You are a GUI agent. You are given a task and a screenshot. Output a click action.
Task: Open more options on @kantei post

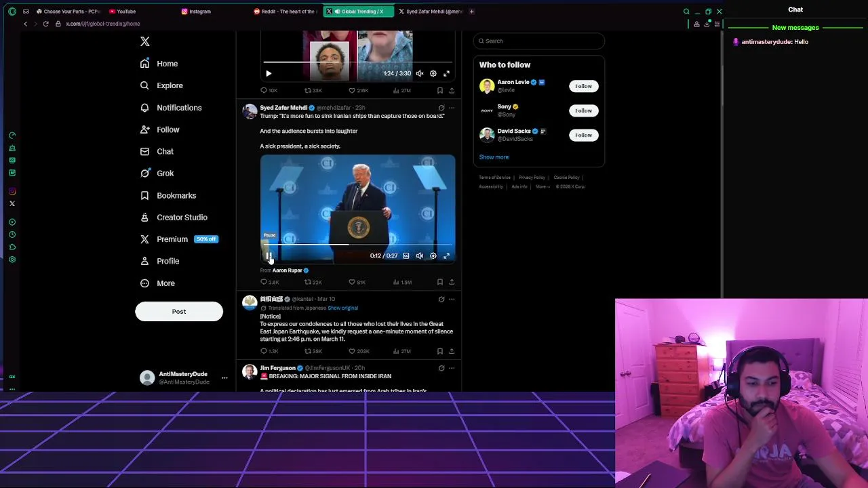pyautogui.click(x=452, y=299)
